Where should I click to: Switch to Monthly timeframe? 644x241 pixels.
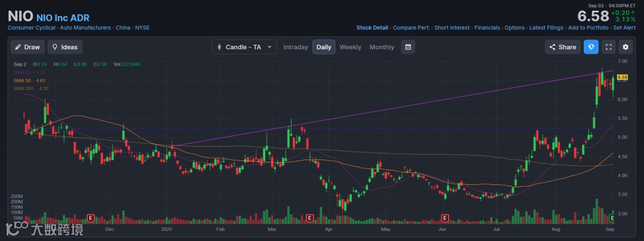point(382,47)
